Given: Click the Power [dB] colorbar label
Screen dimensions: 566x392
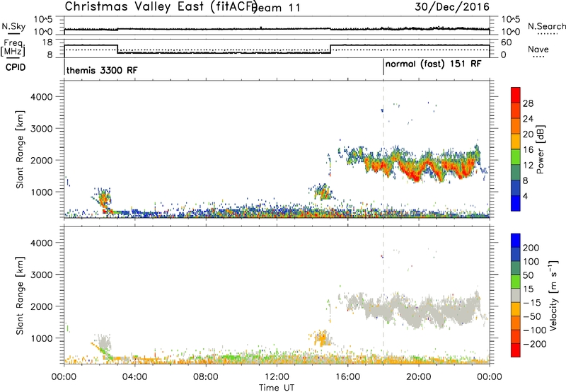Looking at the screenshot, I should 540,149.
